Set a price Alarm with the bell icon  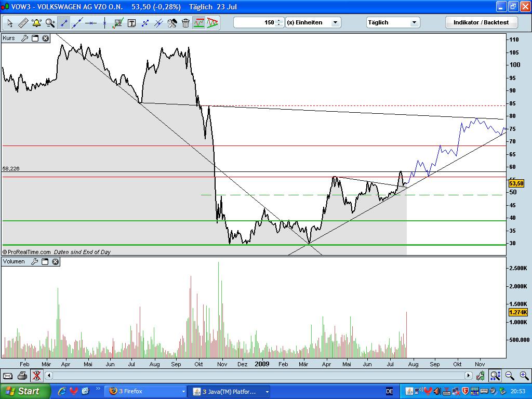point(35,22)
